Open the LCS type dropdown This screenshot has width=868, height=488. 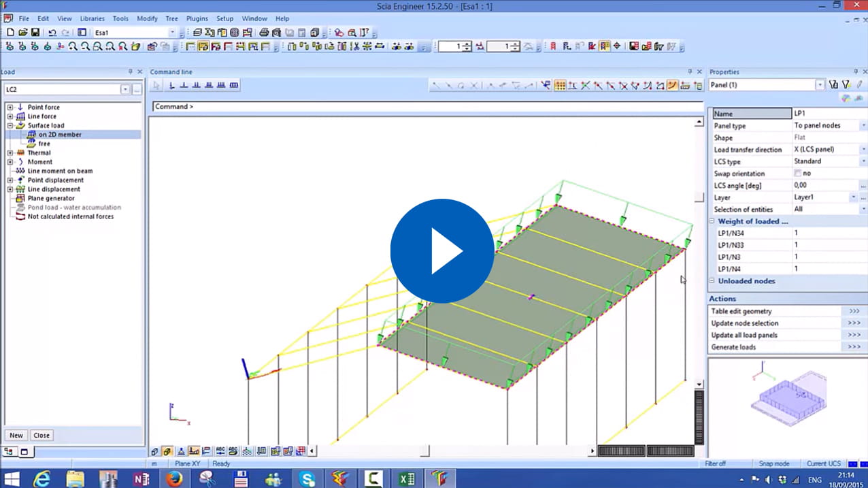[863, 161]
